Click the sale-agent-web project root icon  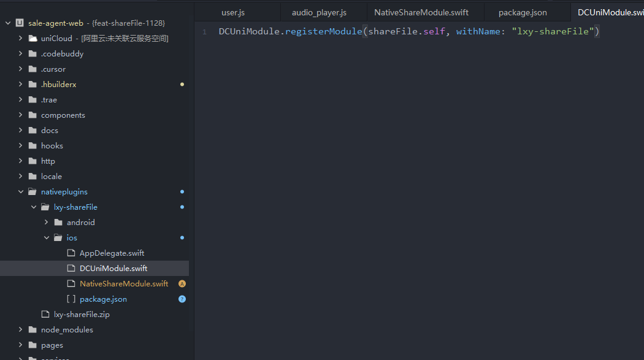(20, 23)
